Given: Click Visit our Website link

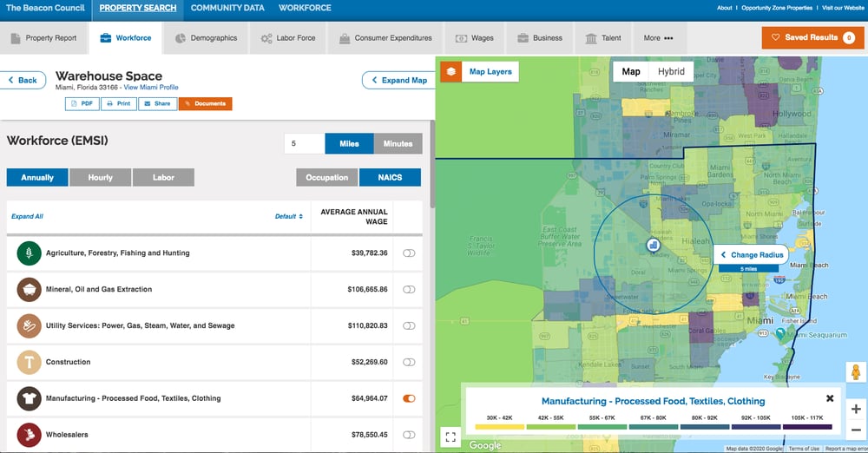Looking at the screenshot, I should point(843,8).
